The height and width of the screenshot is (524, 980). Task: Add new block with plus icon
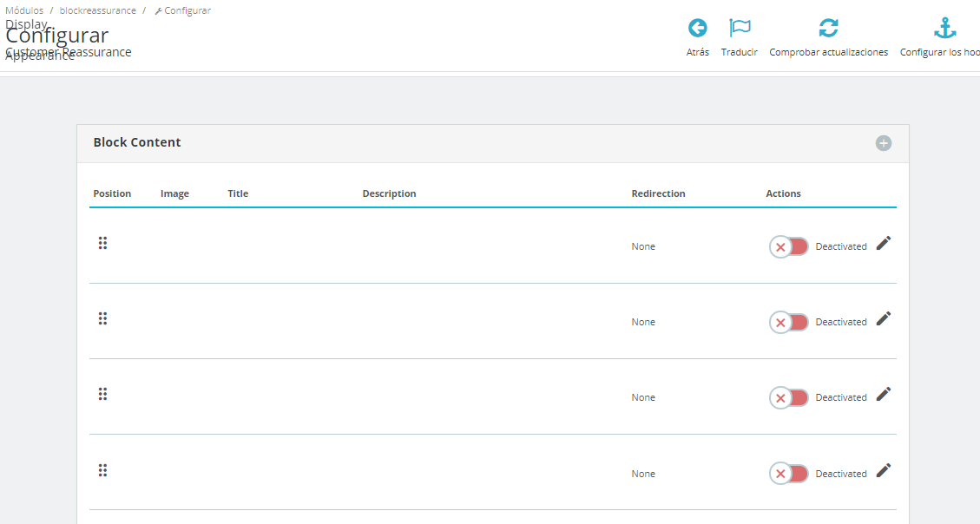(883, 143)
